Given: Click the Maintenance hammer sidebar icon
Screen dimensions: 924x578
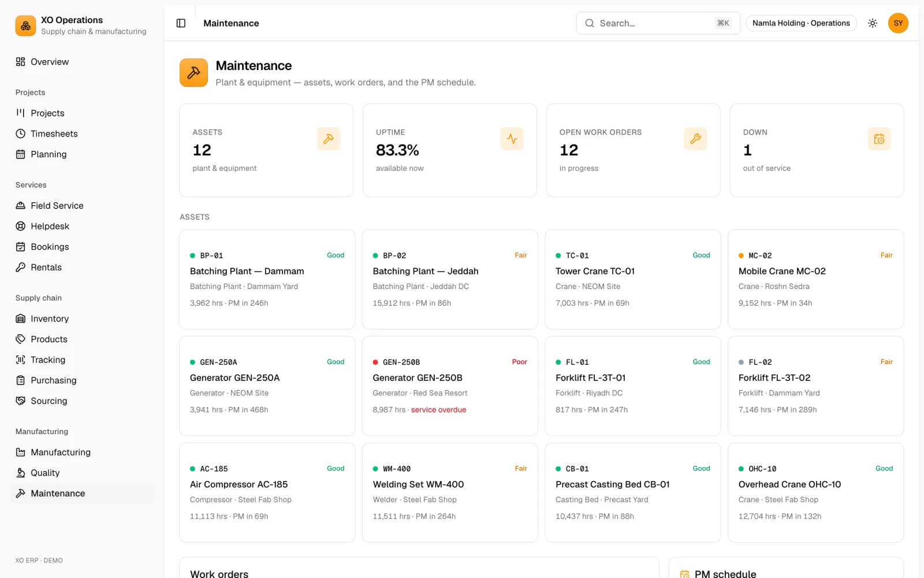Looking at the screenshot, I should [x=21, y=493].
